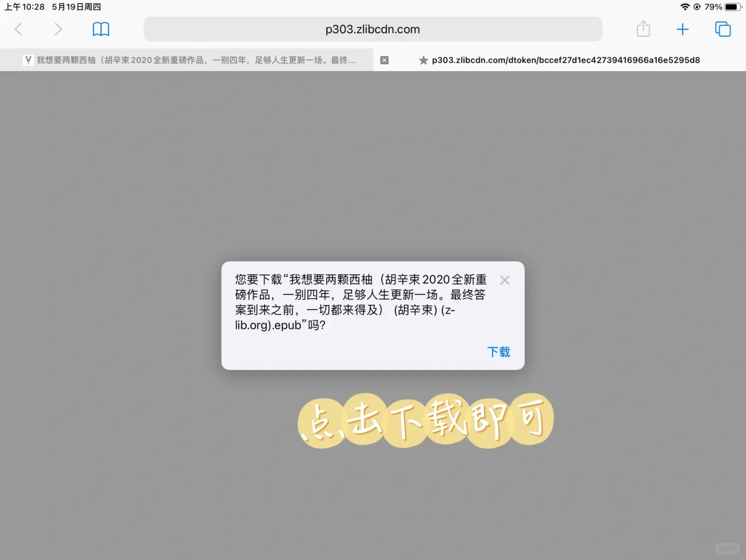Add a new tab with plus icon
The height and width of the screenshot is (560, 746).
click(x=682, y=29)
